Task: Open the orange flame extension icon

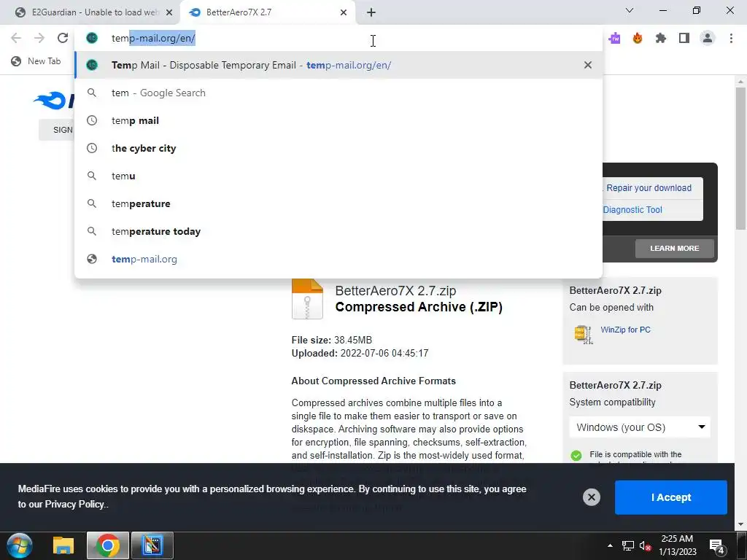Action: click(638, 38)
